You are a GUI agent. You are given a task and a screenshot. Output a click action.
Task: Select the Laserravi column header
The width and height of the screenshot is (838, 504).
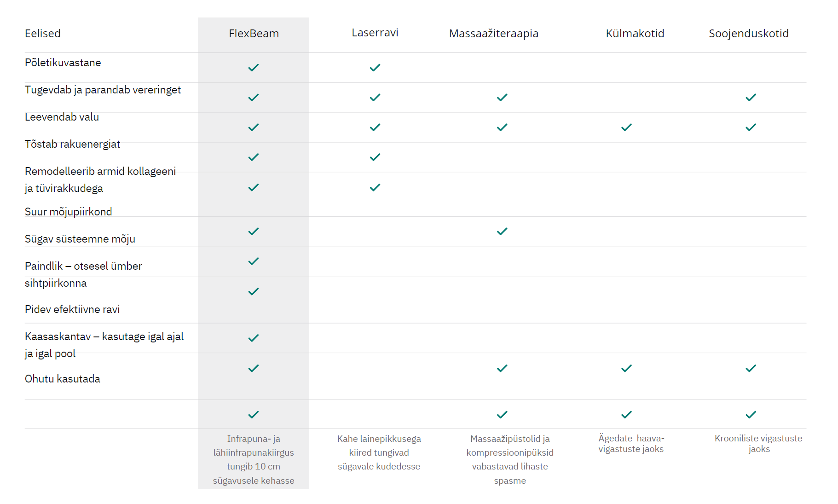point(375,33)
